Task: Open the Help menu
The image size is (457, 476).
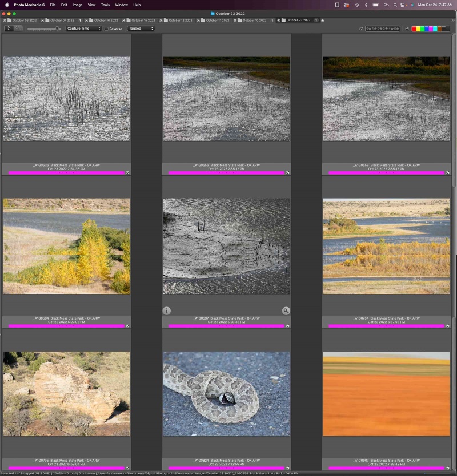Action: (x=137, y=5)
